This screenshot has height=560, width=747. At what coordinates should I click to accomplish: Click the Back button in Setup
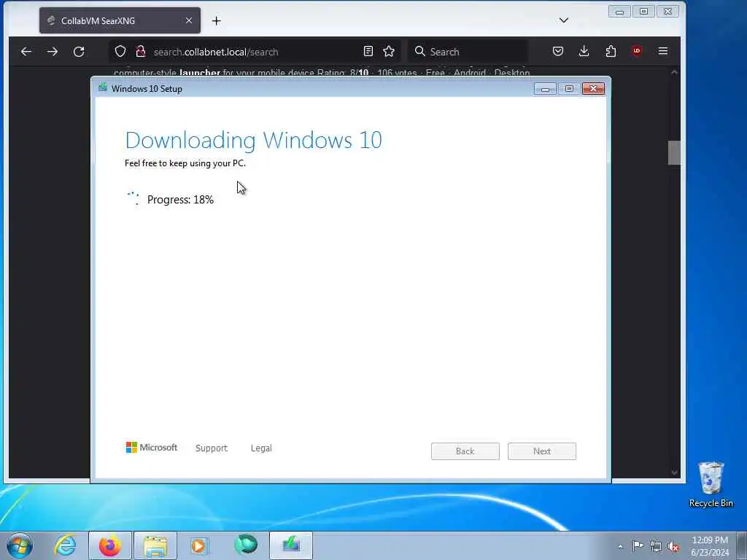[465, 451]
